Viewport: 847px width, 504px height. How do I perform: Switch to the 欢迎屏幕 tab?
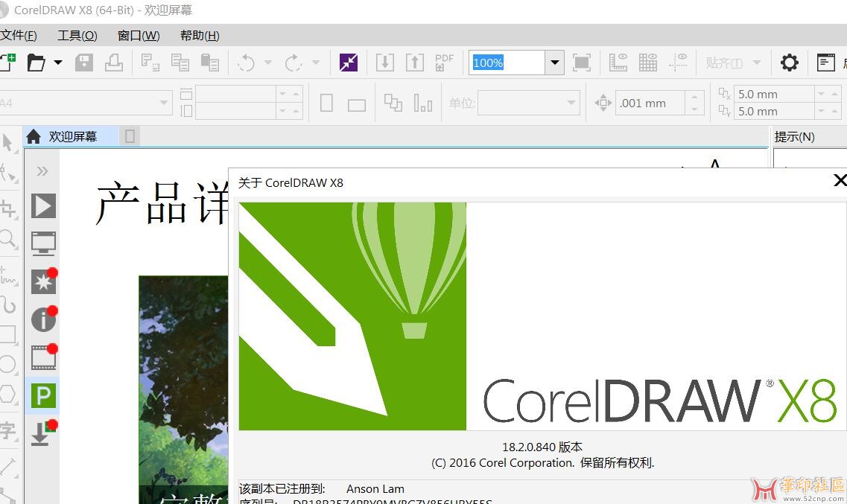point(72,136)
